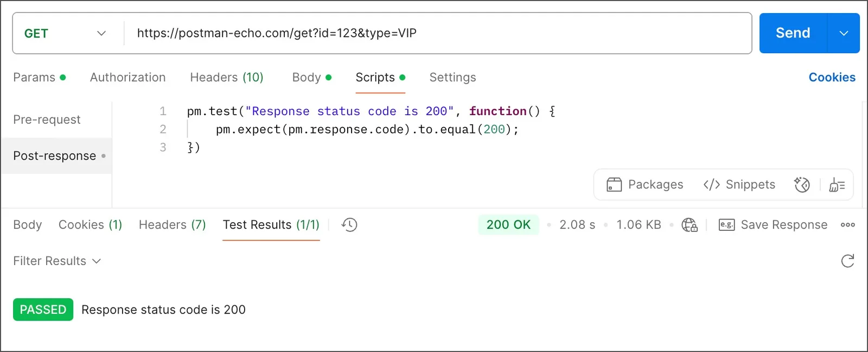The width and height of the screenshot is (868, 352).
Task: Switch to the request Body tab
Action: coord(312,77)
